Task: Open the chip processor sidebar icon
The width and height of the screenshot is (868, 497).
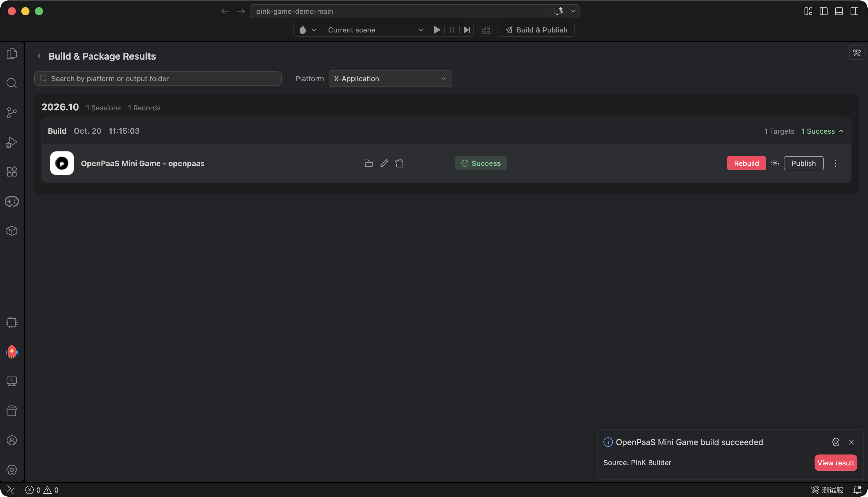Action: tap(12, 322)
